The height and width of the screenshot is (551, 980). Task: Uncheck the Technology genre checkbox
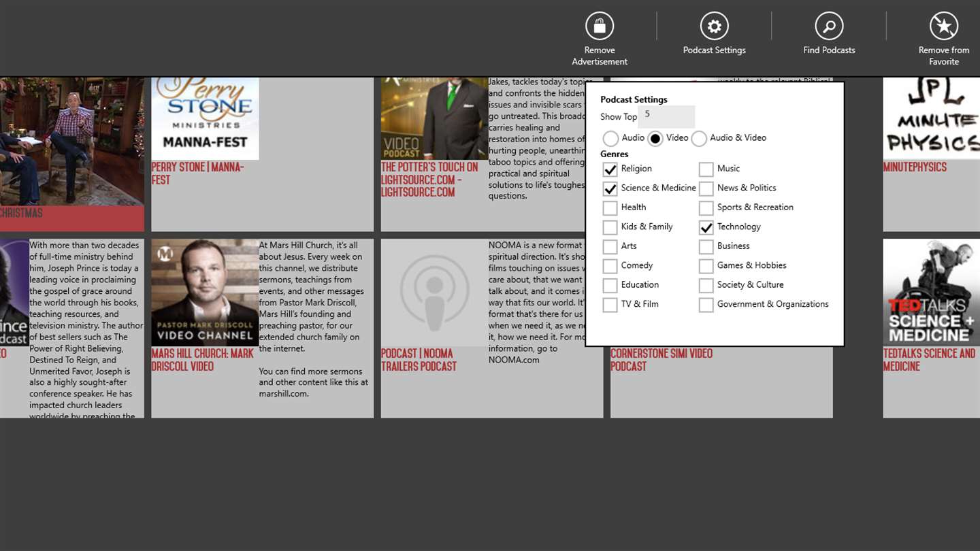706,227
